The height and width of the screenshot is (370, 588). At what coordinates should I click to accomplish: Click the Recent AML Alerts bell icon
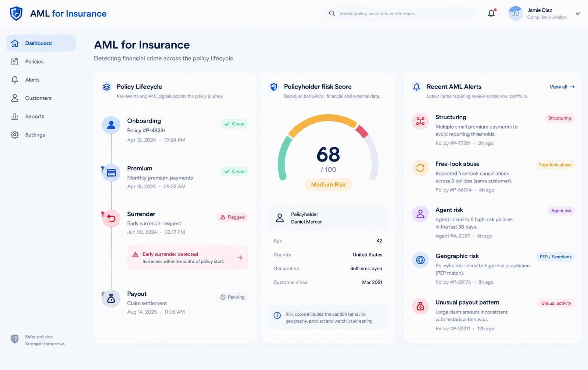(x=416, y=87)
